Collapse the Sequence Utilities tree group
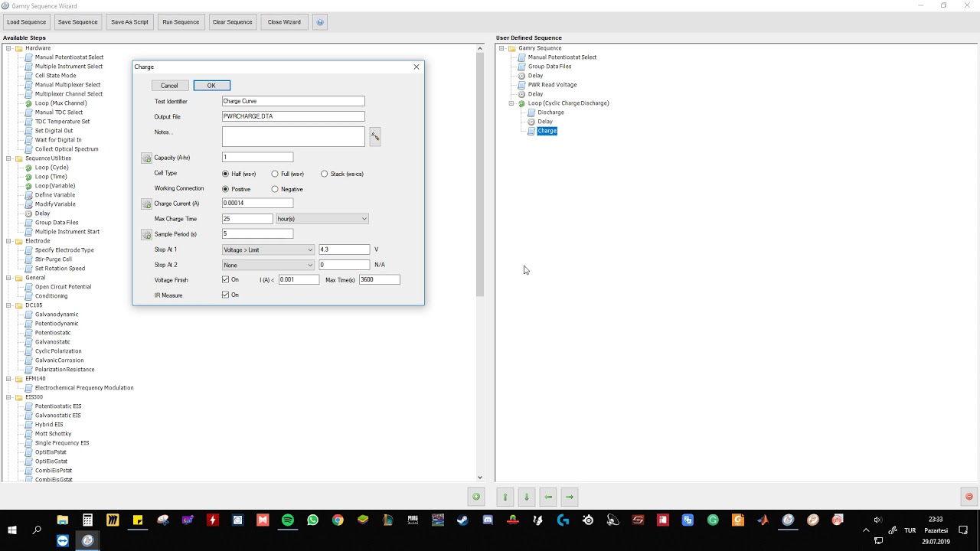Screen dimensions: 980x551 (8, 158)
